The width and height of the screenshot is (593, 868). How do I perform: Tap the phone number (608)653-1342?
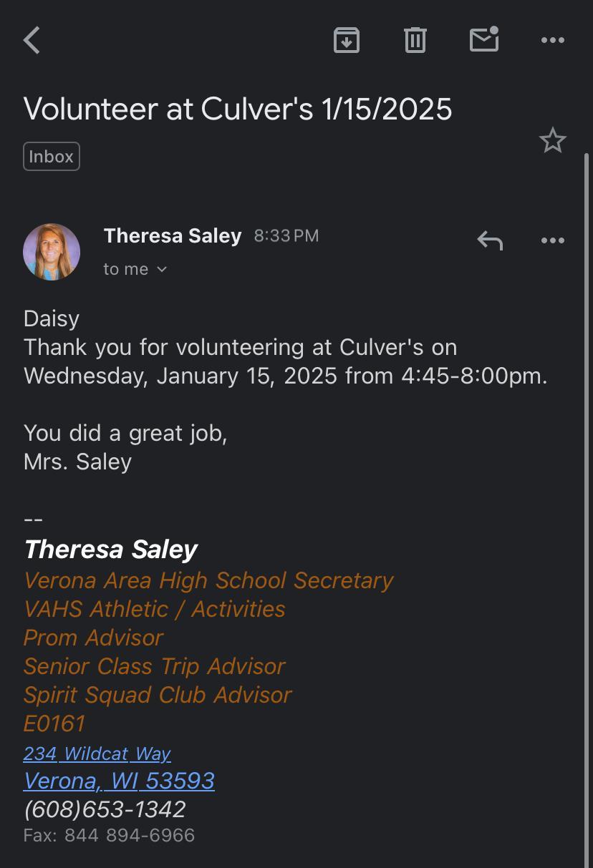tap(105, 809)
